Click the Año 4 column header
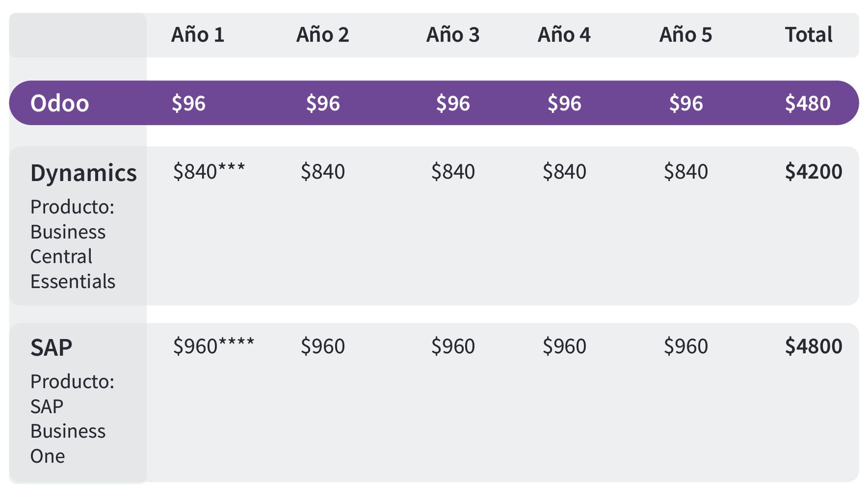868x497 pixels. (x=564, y=35)
